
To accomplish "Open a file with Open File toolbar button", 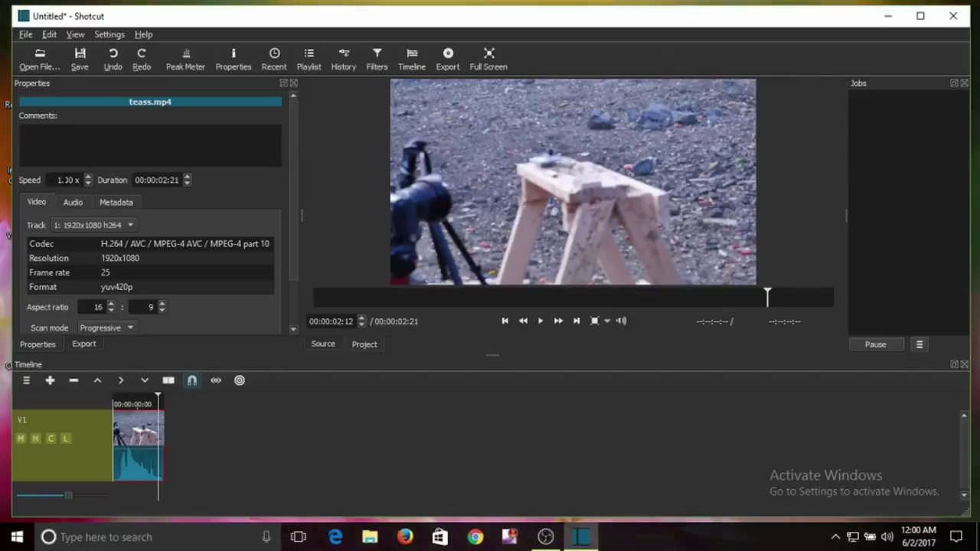I will coord(39,59).
